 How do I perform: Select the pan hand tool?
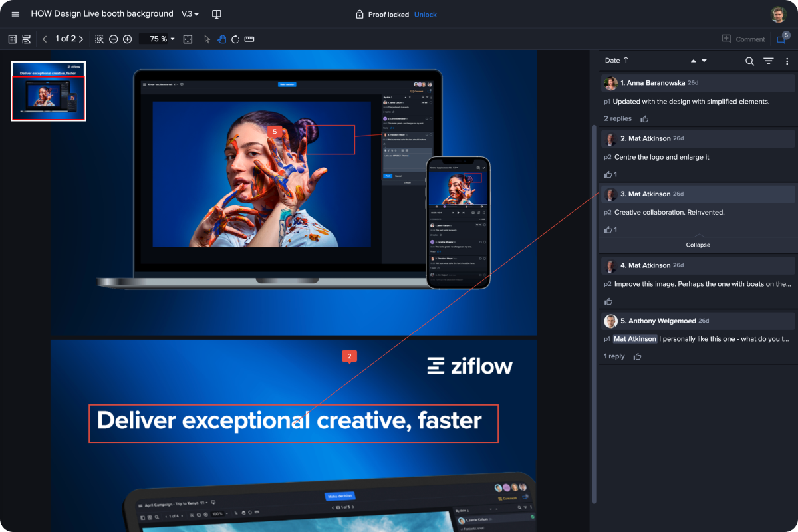point(222,39)
